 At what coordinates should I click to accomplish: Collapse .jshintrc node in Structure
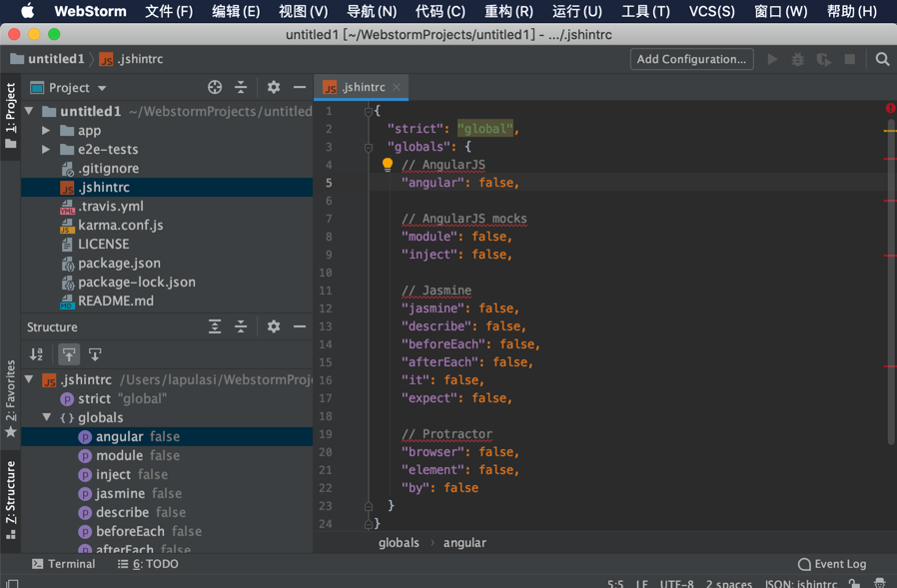29,379
